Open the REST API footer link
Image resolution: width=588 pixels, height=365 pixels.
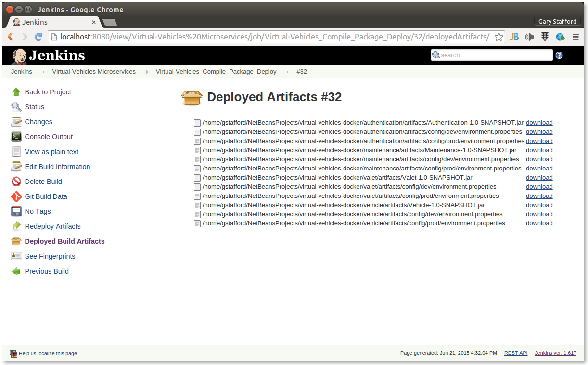click(x=516, y=353)
